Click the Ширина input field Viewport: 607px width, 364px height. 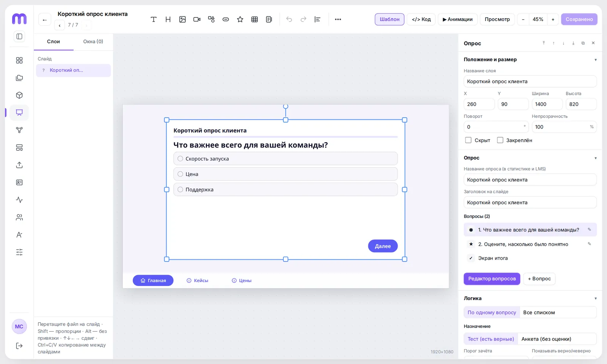click(547, 104)
